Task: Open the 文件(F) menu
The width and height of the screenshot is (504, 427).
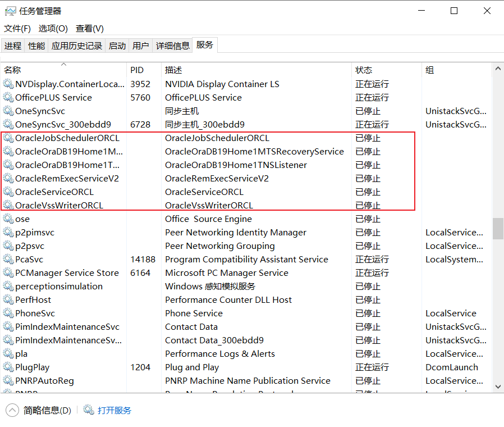Action: coord(17,29)
